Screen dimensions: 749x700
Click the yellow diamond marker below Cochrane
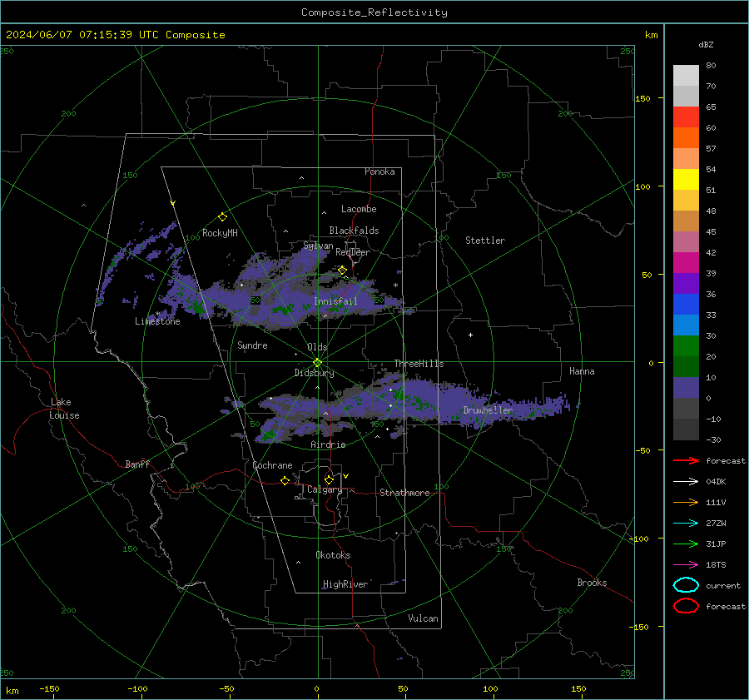tap(285, 480)
